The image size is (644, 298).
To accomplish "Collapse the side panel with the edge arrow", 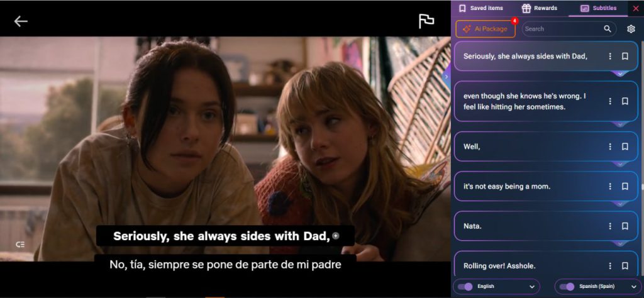I will point(447,77).
